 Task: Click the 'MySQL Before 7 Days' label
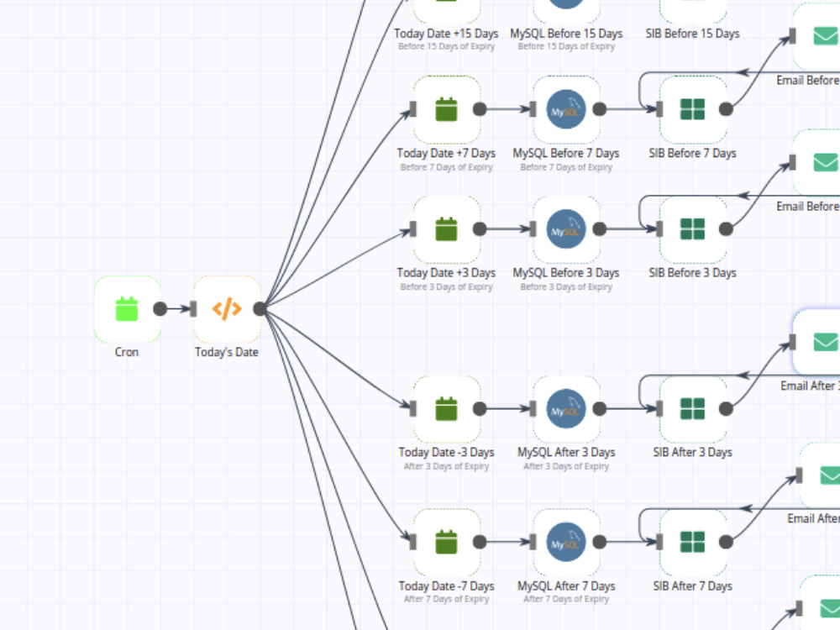566,154
